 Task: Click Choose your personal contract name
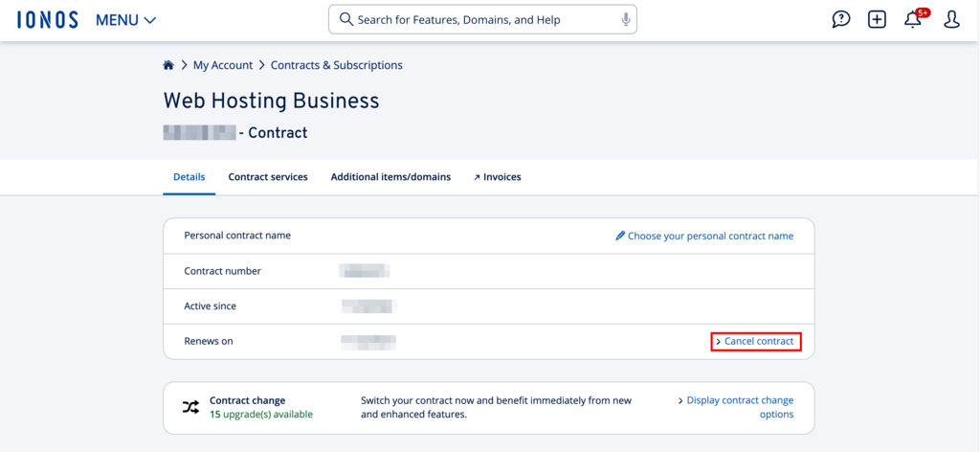[710, 236]
